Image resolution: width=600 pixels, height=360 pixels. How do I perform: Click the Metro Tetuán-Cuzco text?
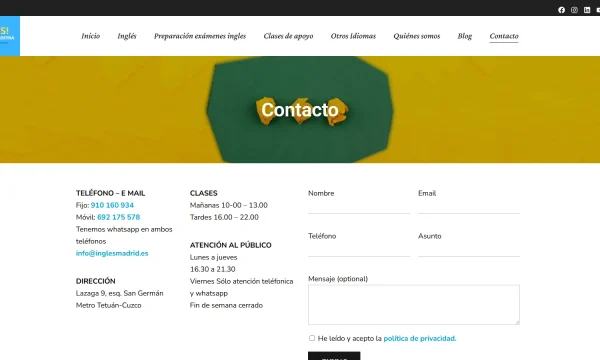click(x=109, y=305)
